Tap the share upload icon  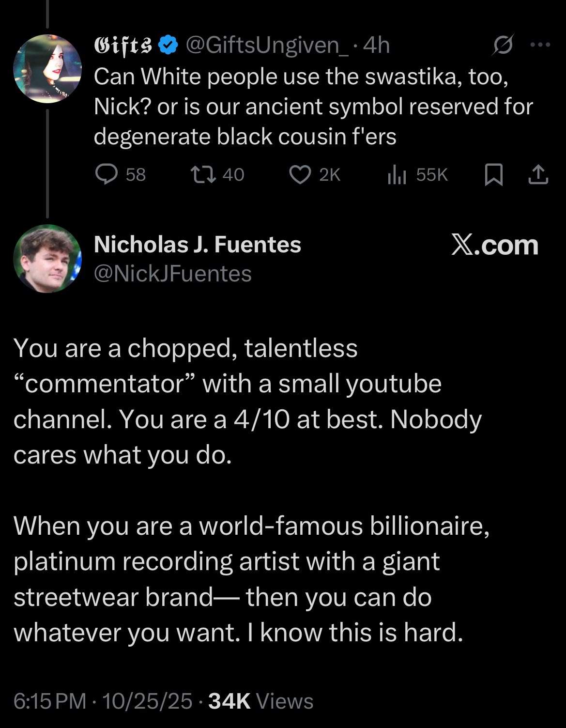click(x=538, y=174)
